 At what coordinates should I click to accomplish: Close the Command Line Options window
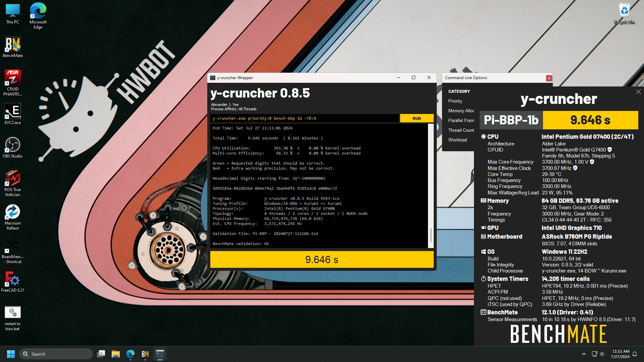[x=549, y=78]
